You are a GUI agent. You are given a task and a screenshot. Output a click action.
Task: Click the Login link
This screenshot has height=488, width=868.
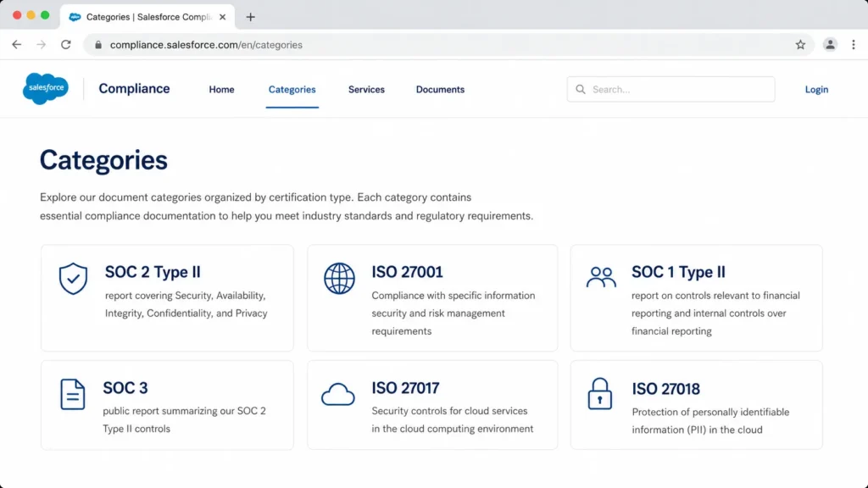tap(816, 90)
